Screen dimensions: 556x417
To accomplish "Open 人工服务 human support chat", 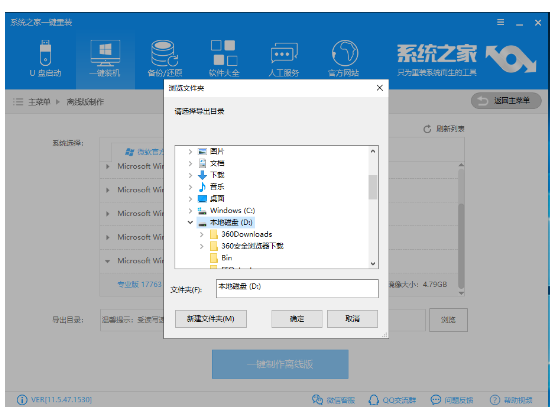I will [x=284, y=59].
